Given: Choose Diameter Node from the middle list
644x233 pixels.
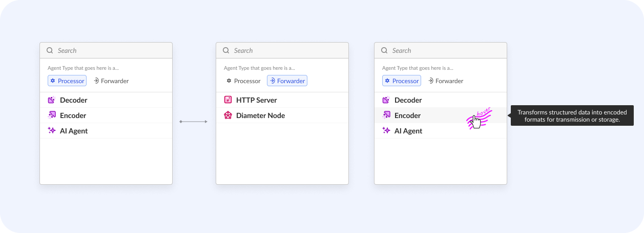Looking at the screenshot, I should tap(260, 115).
